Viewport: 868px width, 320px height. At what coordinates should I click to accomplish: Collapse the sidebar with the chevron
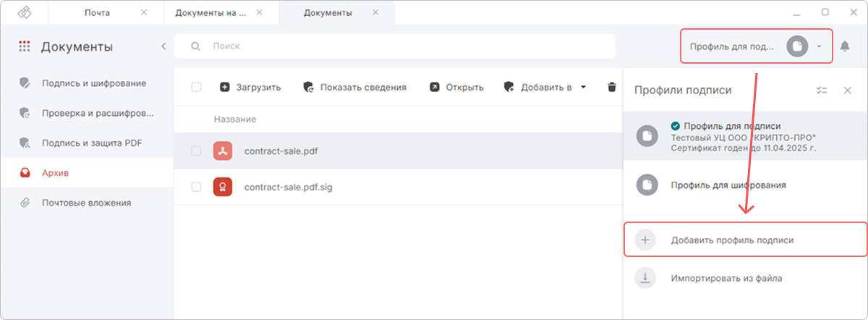(x=163, y=46)
